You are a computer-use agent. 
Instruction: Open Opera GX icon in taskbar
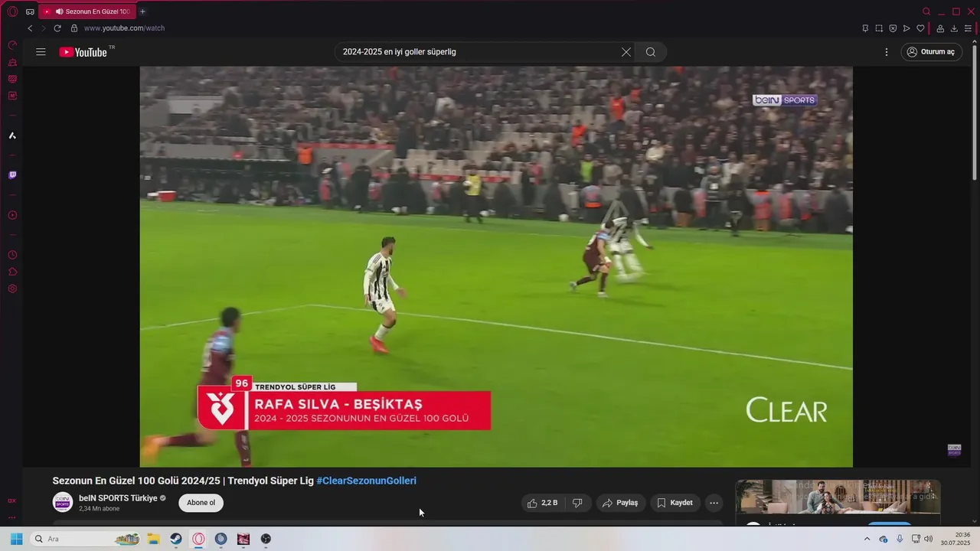pyautogui.click(x=198, y=539)
